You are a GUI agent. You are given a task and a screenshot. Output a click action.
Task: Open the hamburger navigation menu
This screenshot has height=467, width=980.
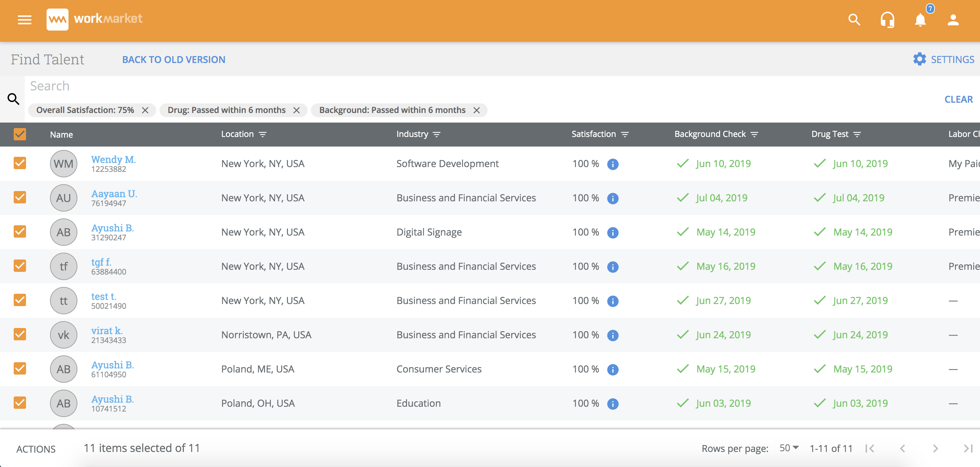coord(24,20)
